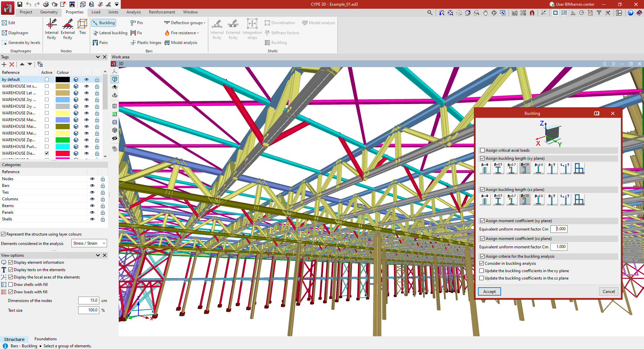The height and width of the screenshot is (349, 644).
Task: Delete the selected tag with red X icon
Action: coord(12,64)
